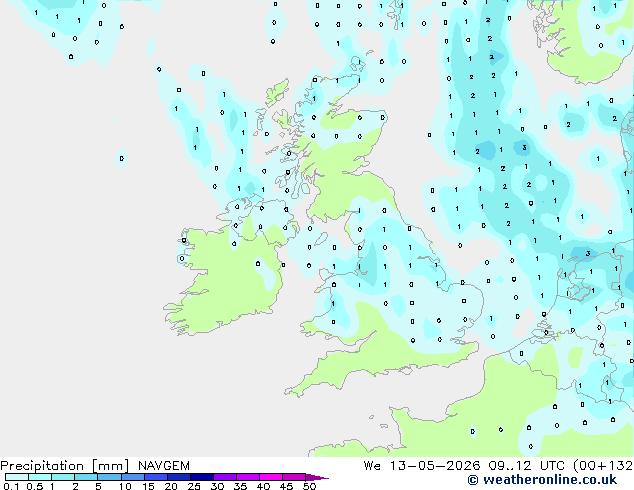Click the 15 to 20 mm legend swatch
The width and height of the screenshot is (634, 490).
tap(155, 477)
